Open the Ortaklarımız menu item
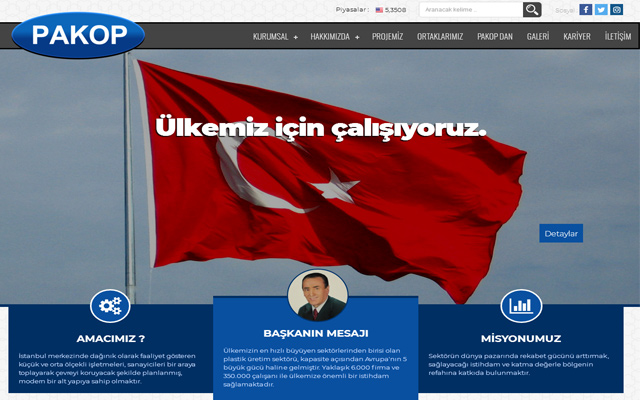 pyautogui.click(x=440, y=36)
